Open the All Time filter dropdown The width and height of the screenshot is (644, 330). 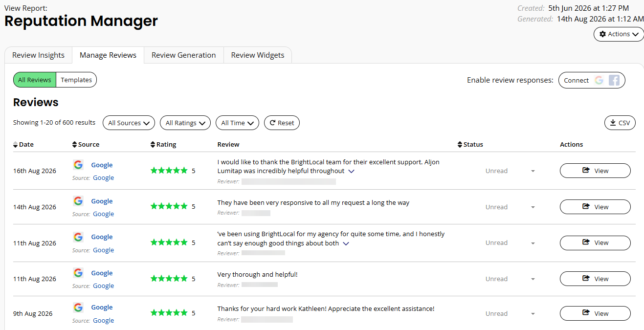[x=237, y=123]
